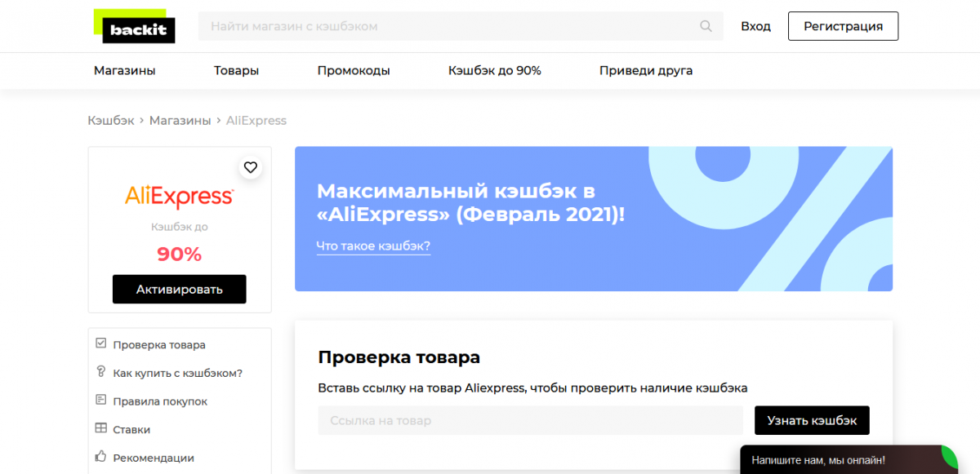Click the Ссылка на товар input
The width and height of the screenshot is (980, 474).
coord(531,421)
